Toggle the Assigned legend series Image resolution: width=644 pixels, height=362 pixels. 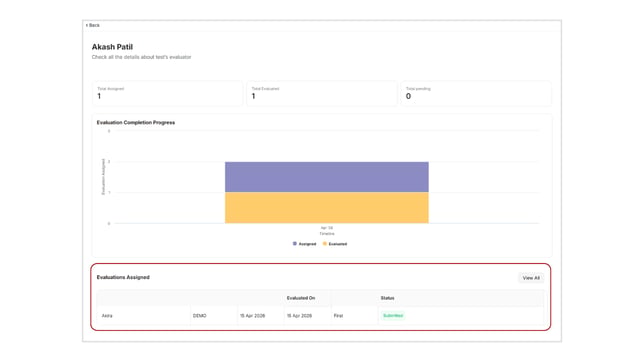point(304,244)
